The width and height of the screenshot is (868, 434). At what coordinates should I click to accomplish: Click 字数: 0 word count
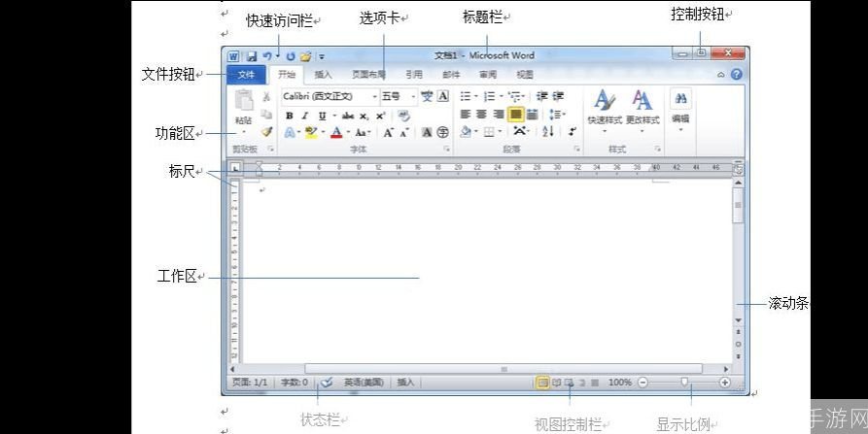click(294, 382)
